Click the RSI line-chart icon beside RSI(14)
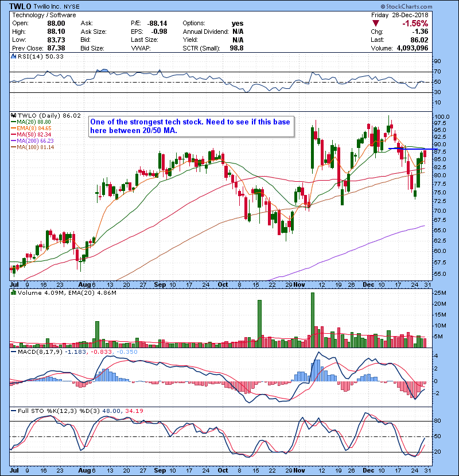The width and height of the screenshot is (459, 476). (x=14, y=56)
